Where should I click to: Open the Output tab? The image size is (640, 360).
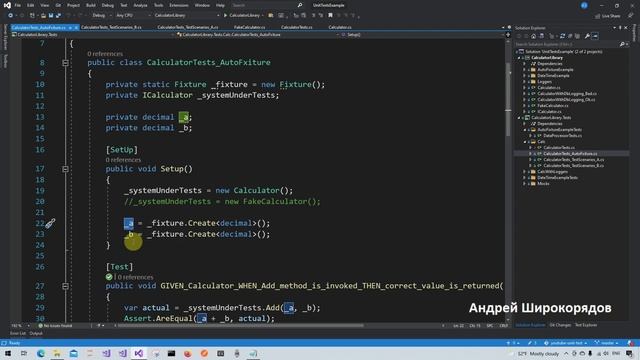pos(36,333)
